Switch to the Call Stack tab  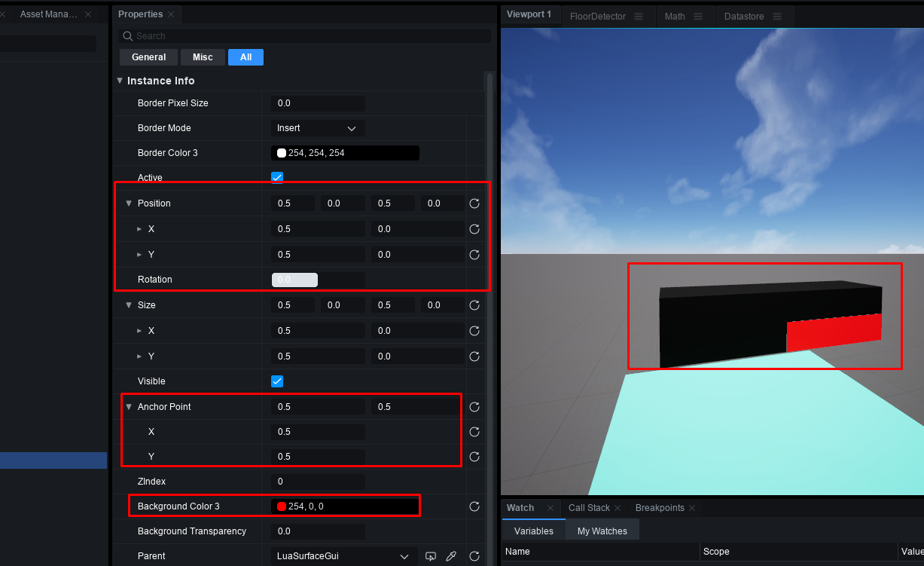[589, 508]
